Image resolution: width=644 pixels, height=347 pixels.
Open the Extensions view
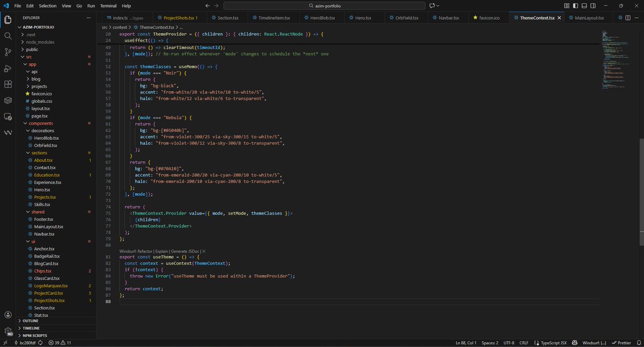8,84
